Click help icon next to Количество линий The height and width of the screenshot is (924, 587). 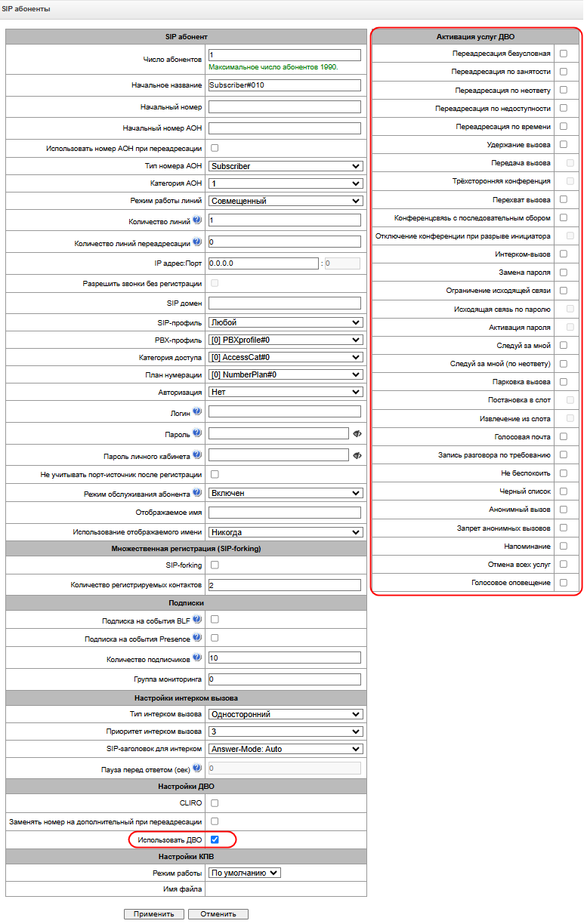pyautogui.click(x=197, y=220)
